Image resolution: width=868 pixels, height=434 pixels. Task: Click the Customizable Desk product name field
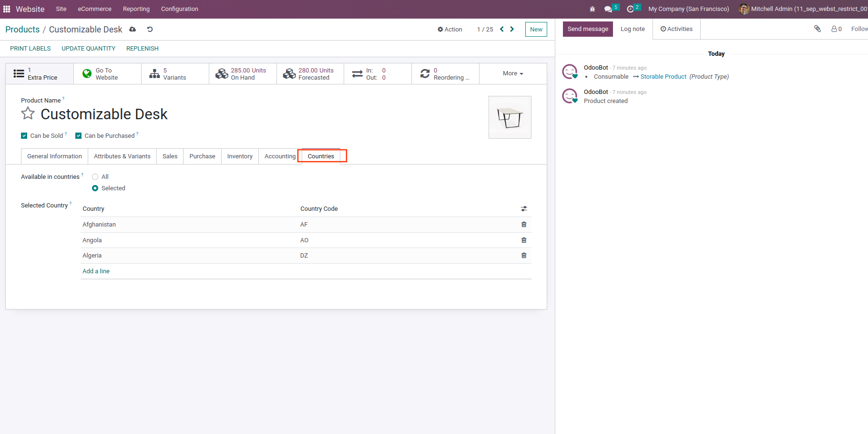click(104, 114)
